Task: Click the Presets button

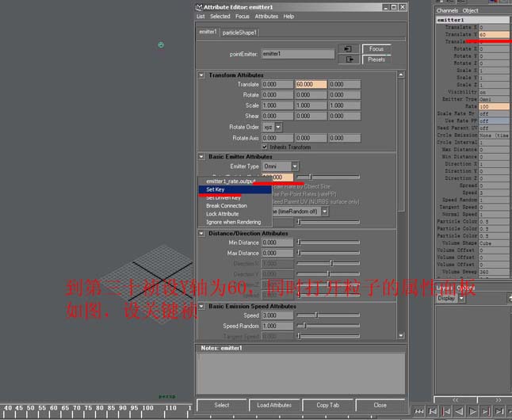Action: (x=376, y=59)
